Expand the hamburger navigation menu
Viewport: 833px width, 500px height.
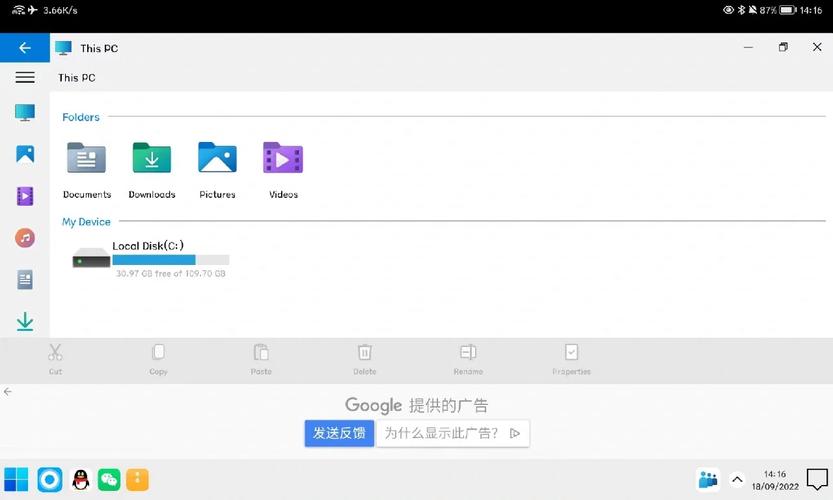coord(25,78)
